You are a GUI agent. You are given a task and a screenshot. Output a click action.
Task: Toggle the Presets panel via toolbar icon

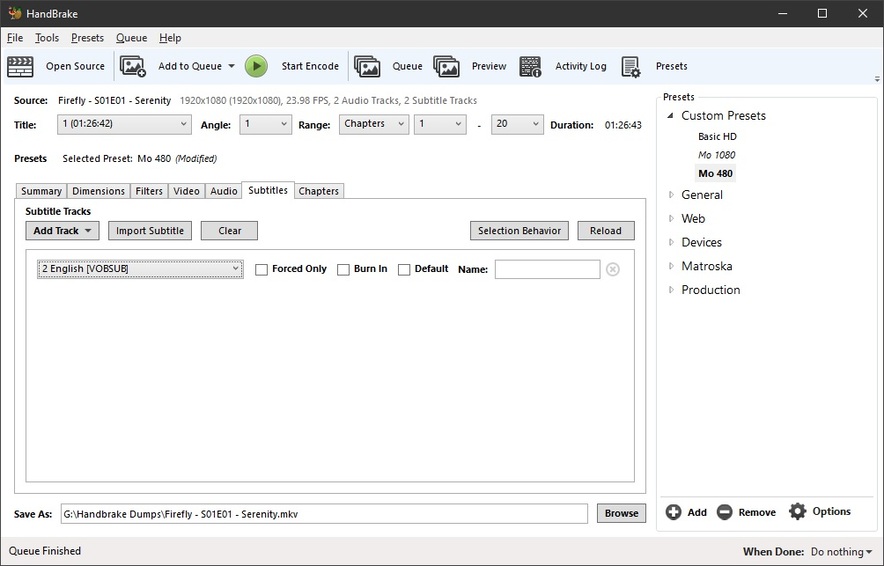pyautogui.click(x=631, y=67)
